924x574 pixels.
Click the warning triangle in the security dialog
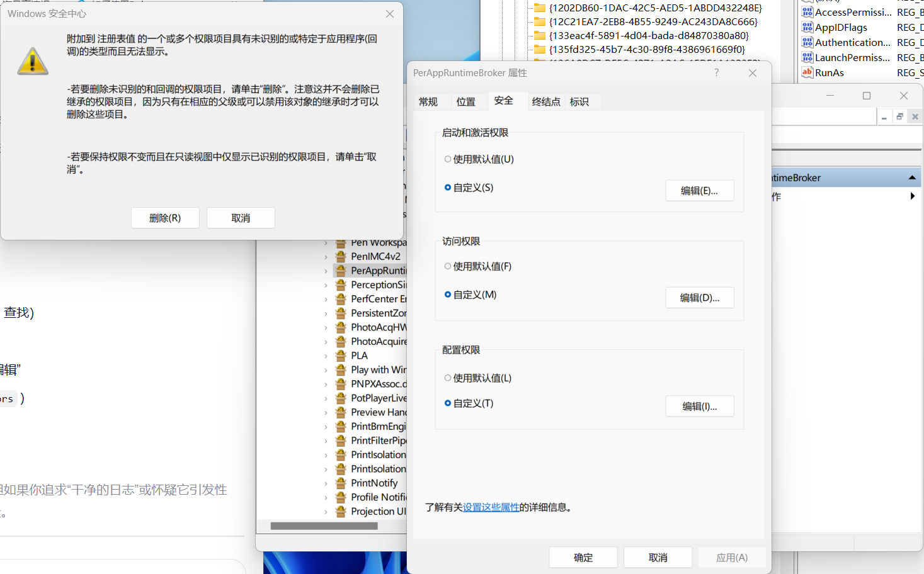point(32,61)
